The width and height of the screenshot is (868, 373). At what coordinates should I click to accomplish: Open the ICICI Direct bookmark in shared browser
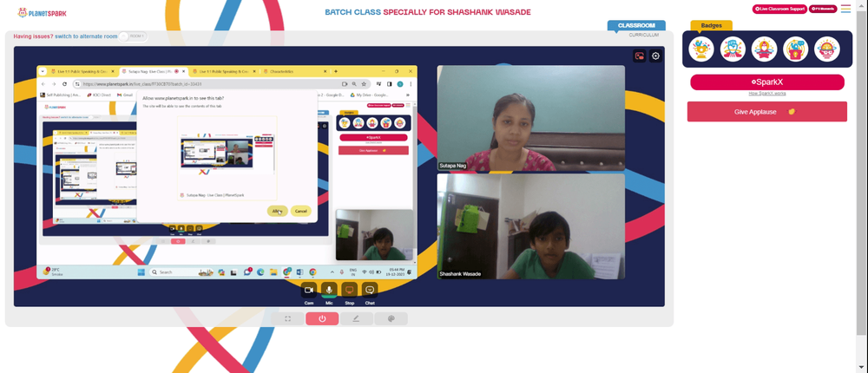coord(99,95)
